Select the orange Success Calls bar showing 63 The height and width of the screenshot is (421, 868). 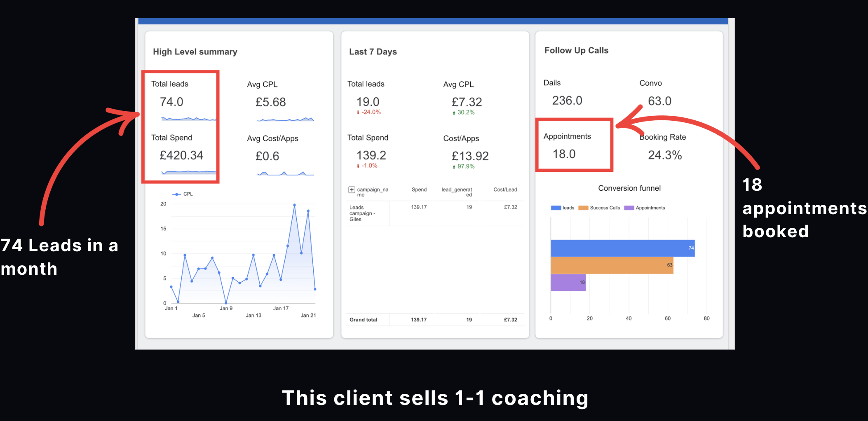[x=612, y=265]
